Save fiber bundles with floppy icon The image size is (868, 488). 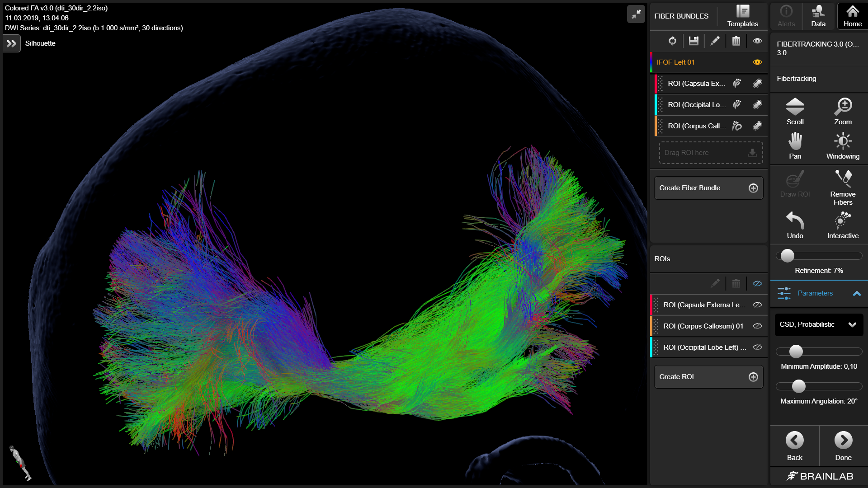pyautogui.click(x=693, y=41)
